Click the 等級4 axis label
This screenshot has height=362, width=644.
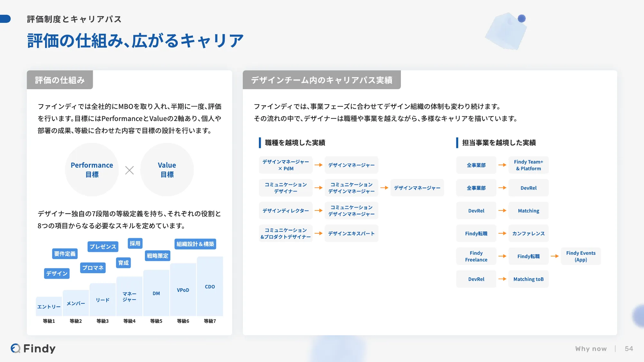point(129,321)
